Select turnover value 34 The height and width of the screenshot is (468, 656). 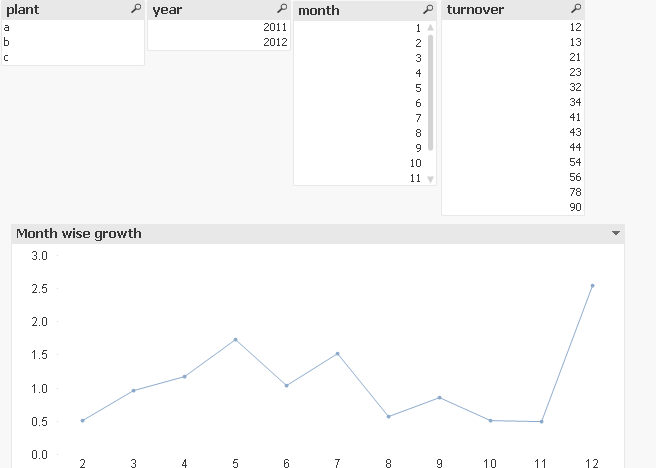(x=513, y=102)
